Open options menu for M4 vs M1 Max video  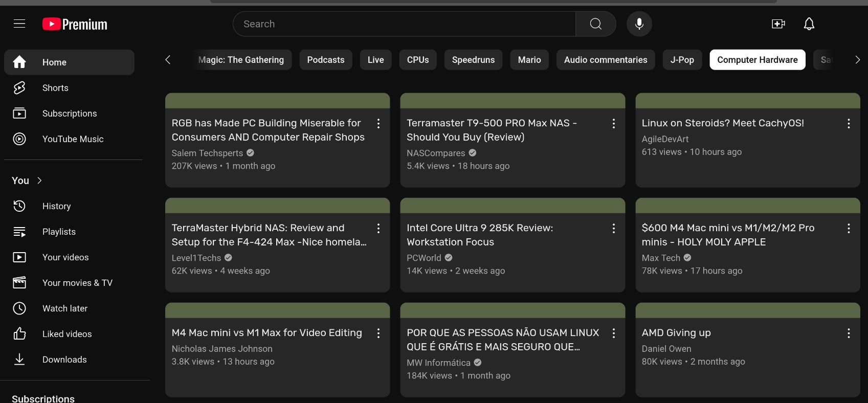[379, 333]
